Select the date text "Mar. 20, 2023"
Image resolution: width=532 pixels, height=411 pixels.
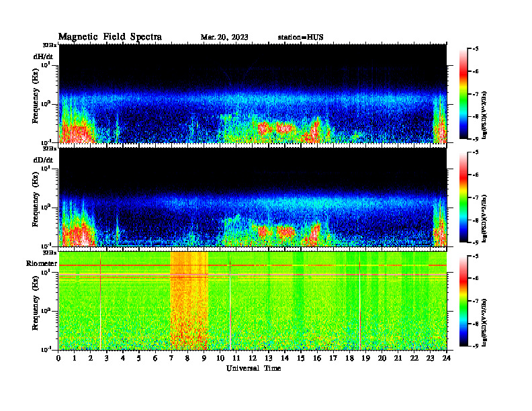tap(224, 38)
